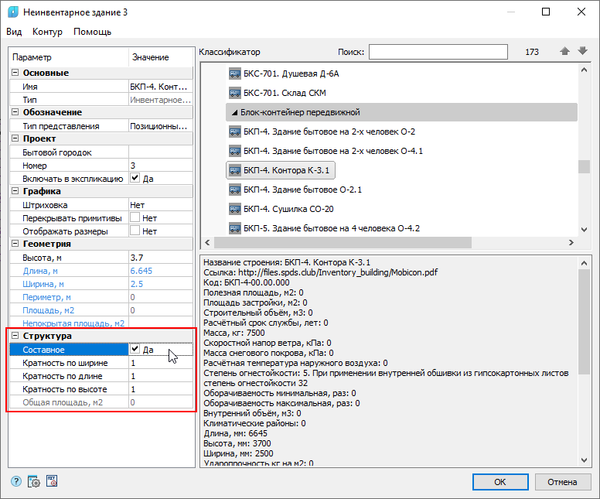Click the Кратность по высоте value
Image resolution: width=600 pixels, height=499 pixels.
160,389
